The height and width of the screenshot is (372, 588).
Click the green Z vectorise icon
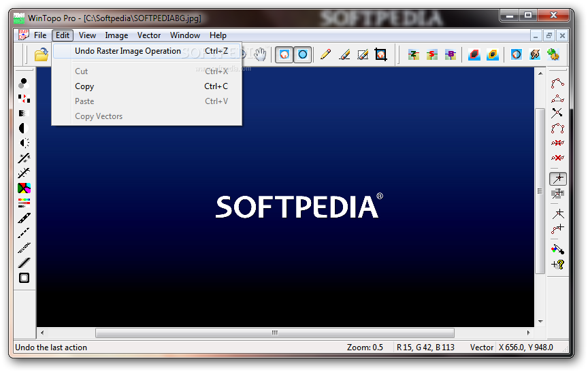click(414, 54)
